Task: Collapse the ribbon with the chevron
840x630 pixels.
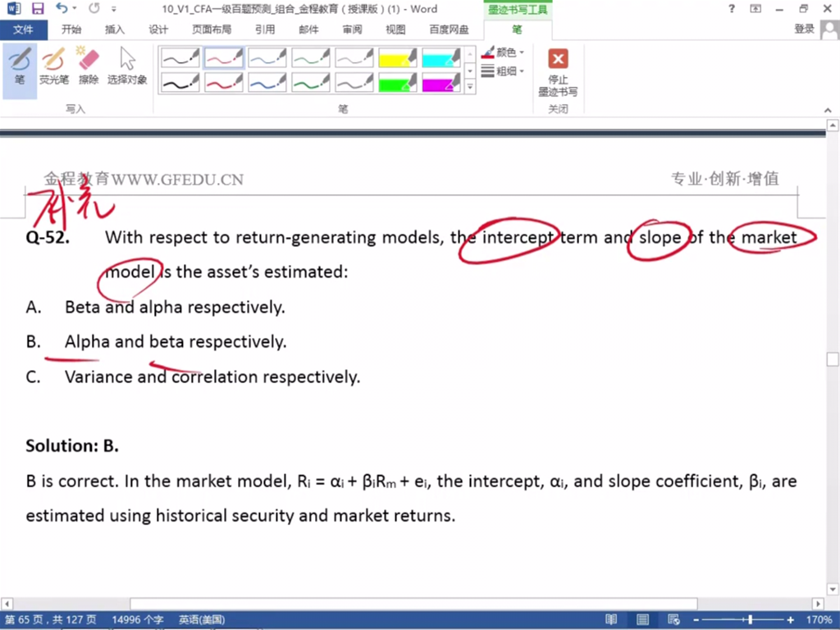Action: [828, 110]
